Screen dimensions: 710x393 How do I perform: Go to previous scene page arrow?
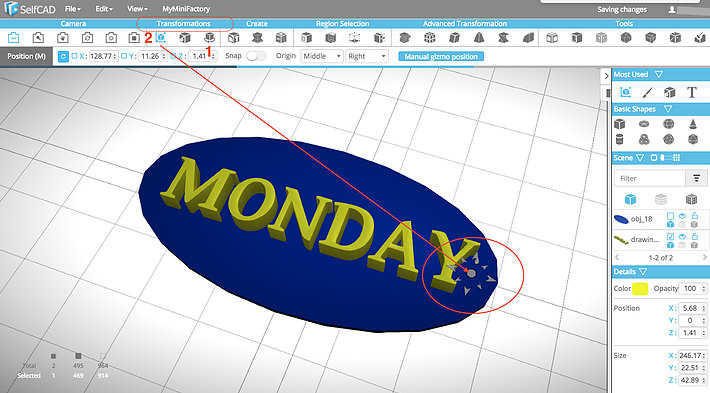[617, 257]
